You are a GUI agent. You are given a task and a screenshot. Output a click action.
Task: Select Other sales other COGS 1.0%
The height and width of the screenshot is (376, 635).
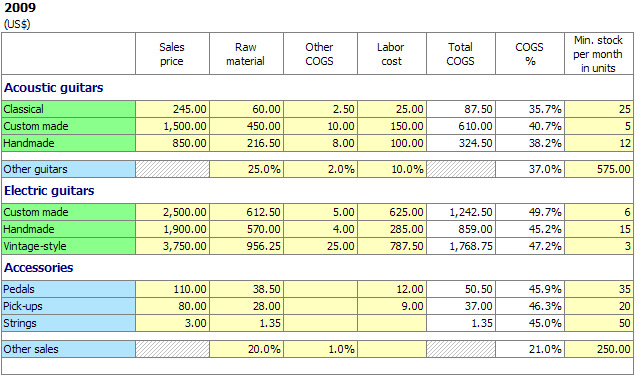tap(321, 349)
